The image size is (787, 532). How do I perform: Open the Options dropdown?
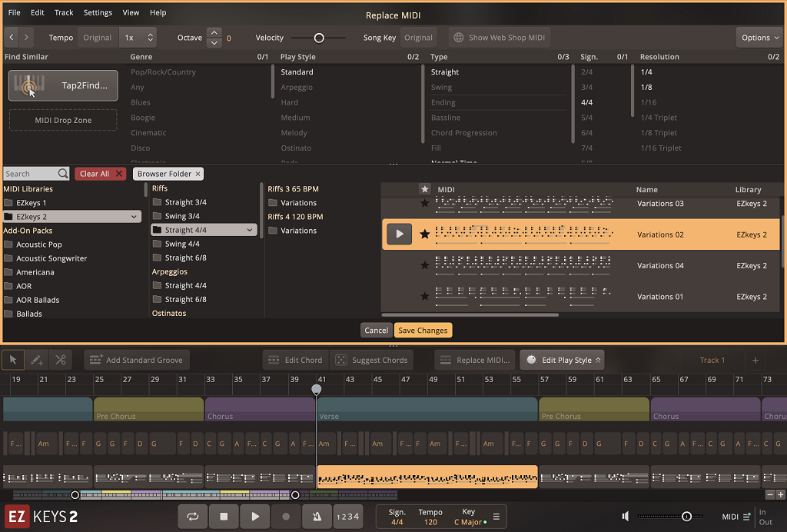coord(760,38)
